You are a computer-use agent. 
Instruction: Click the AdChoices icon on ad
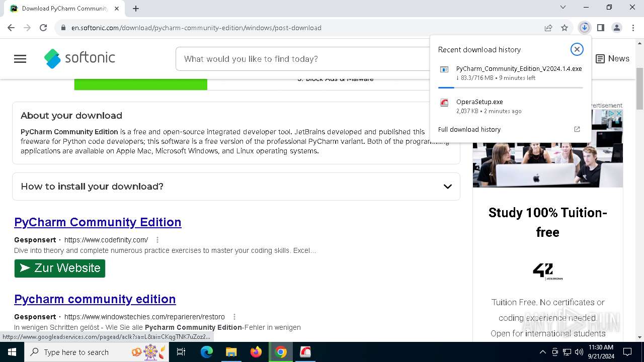point(611,114)
